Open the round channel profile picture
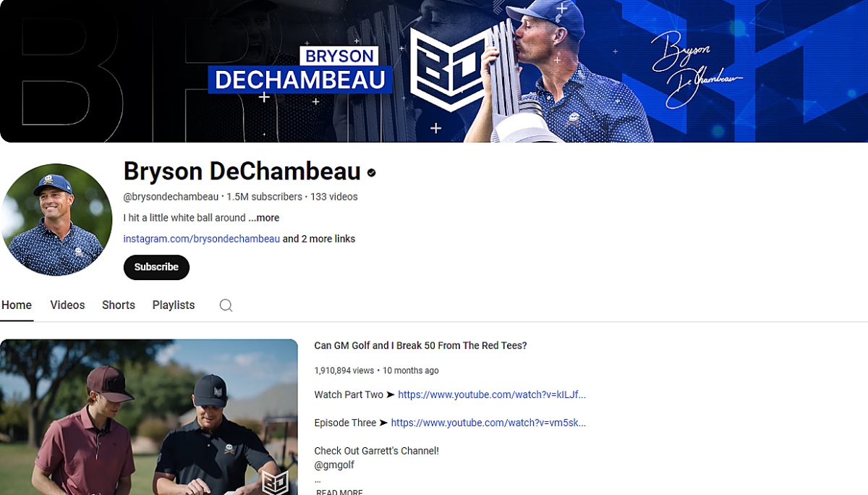Screen dimensions: 868x495 tap(56, 219)
